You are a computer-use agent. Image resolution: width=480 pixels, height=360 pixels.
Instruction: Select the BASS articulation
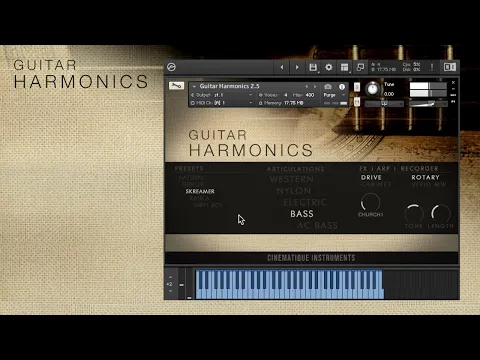(x=302, y=214)
